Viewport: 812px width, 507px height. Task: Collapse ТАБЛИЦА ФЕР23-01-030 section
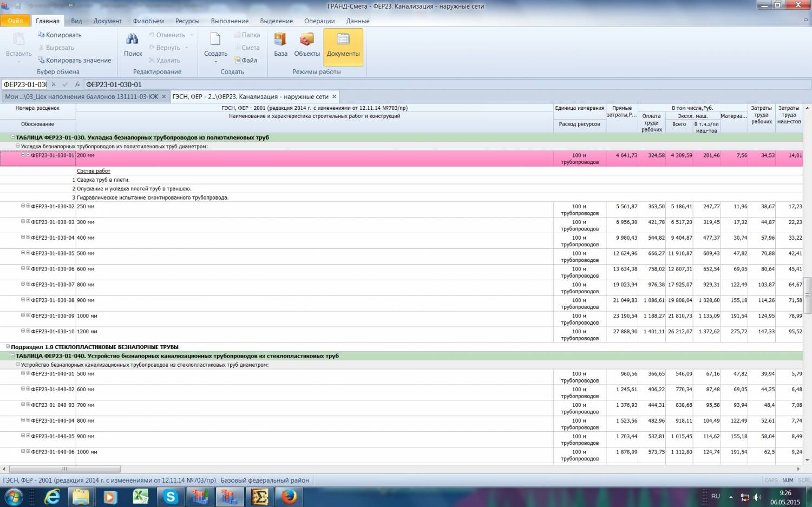point(13,137)
